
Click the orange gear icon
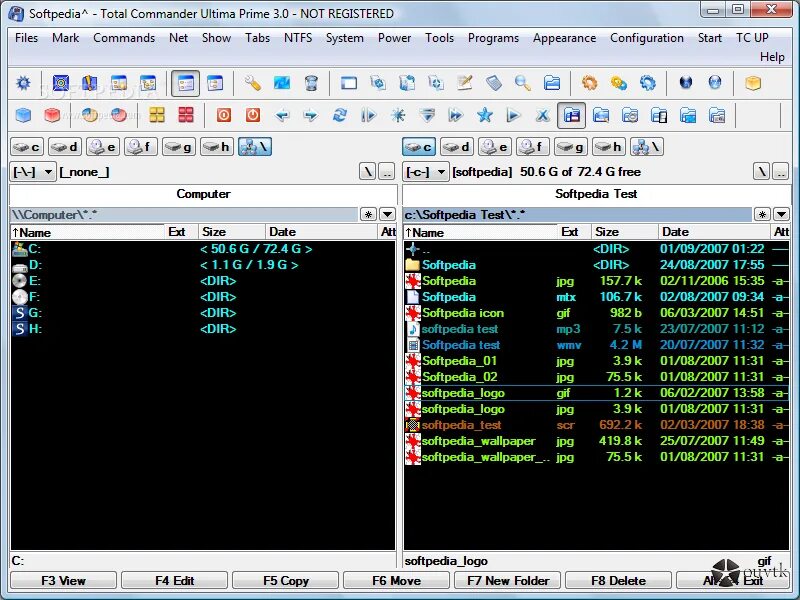tap(589, 83)
